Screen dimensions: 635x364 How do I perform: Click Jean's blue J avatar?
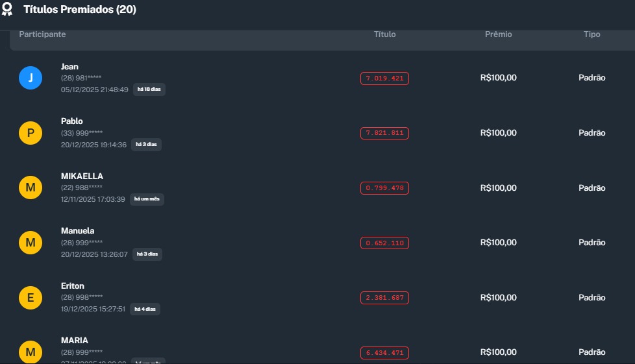(31, 78)
